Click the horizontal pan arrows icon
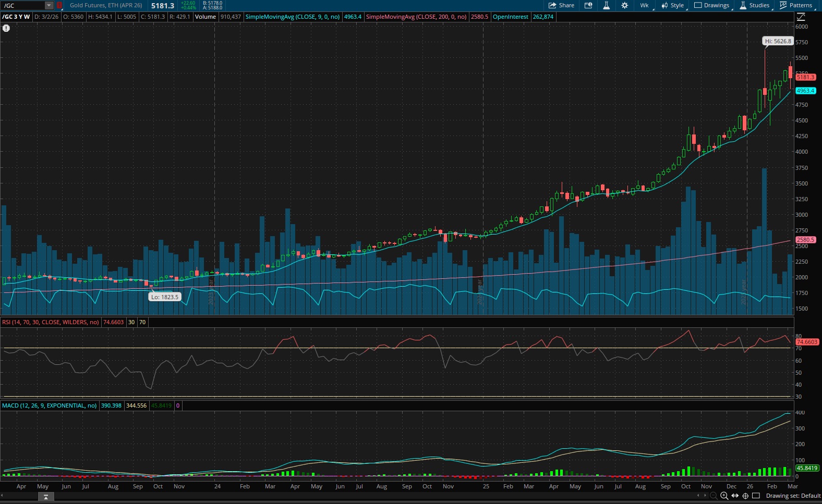Viewport: 822px width, 504px height. (x=735, y=496)
